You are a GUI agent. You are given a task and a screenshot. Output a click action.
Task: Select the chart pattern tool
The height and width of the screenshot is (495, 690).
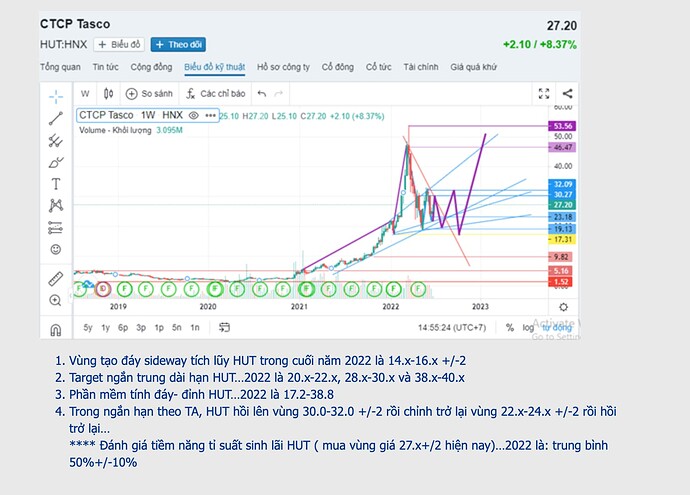[x=56, y=205]
